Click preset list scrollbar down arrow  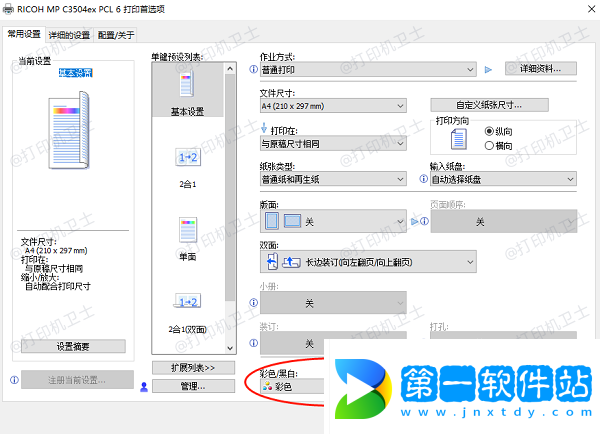coord(230,348)
